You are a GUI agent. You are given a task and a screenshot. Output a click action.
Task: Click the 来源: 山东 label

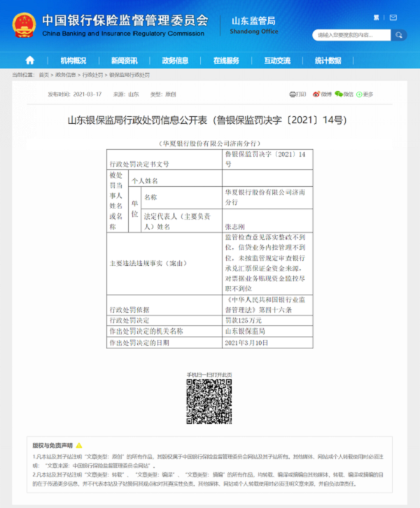pyautogui.click(x=126, y=94)
